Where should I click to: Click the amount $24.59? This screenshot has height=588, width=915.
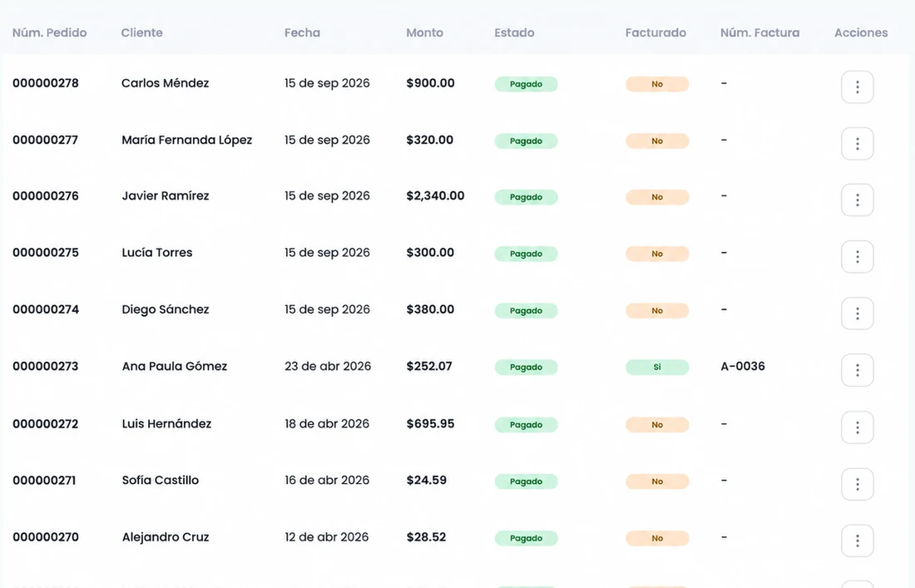pyautogui.click(x=427, y=480)
